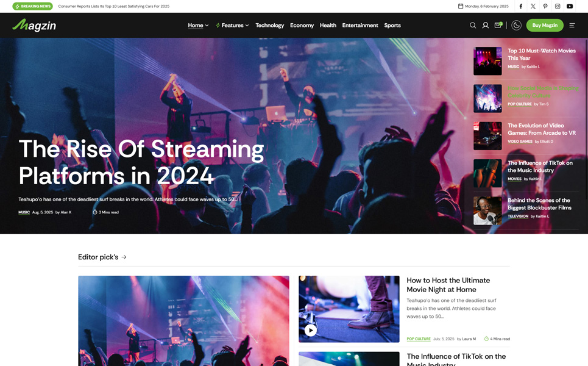Image resolution: width=588 pixels, height=366 pixels.
Task: Expand the Features dropdown menu
Action: (232, 26)
